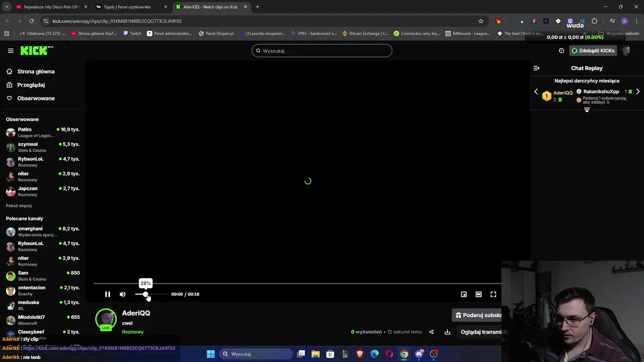Open xntentacion chess channel
The image size is (644, 362).
pos(43,290)
